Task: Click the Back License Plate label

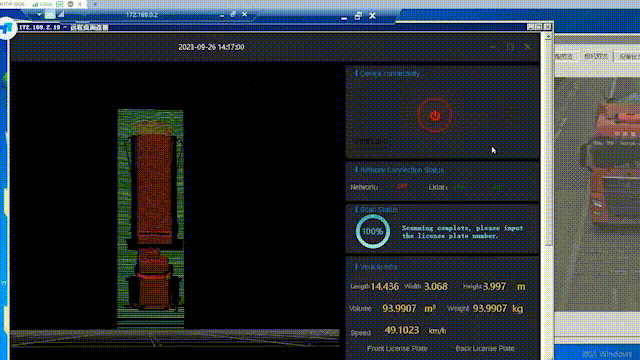Action: (x=485, y=349)
